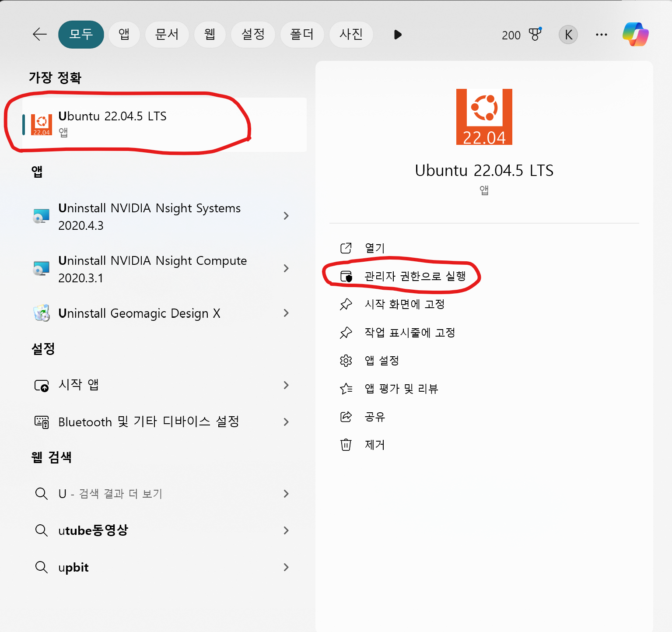Click the small Ubuntu 22.04 icon in results
This screenshot has width=672, height=632.
point(42,125)
